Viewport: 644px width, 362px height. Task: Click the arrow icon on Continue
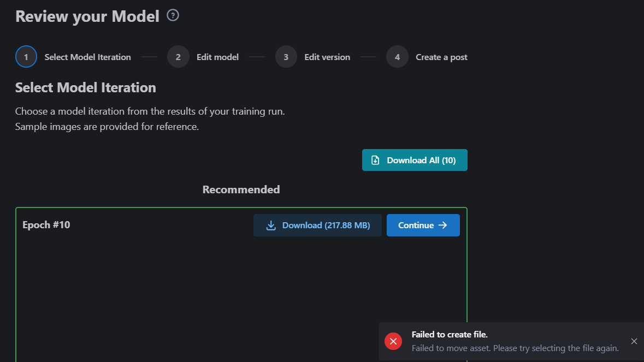tap(443, 225)
